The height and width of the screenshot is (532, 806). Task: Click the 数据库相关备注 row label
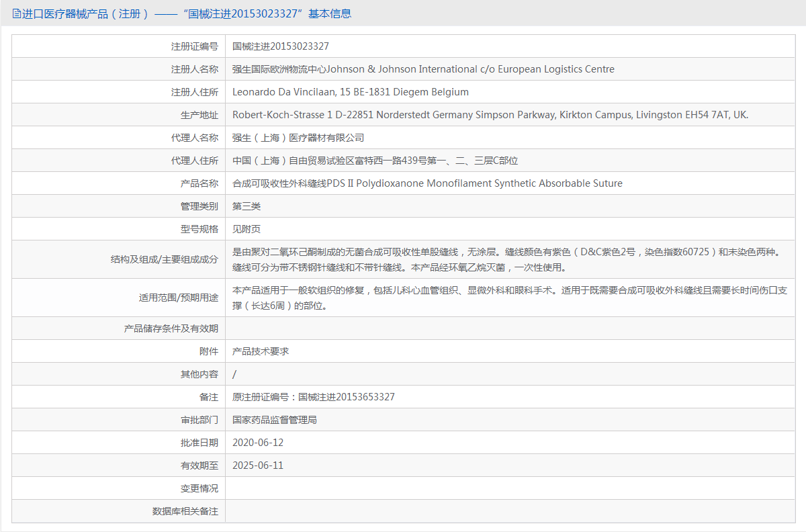[185, 511]
